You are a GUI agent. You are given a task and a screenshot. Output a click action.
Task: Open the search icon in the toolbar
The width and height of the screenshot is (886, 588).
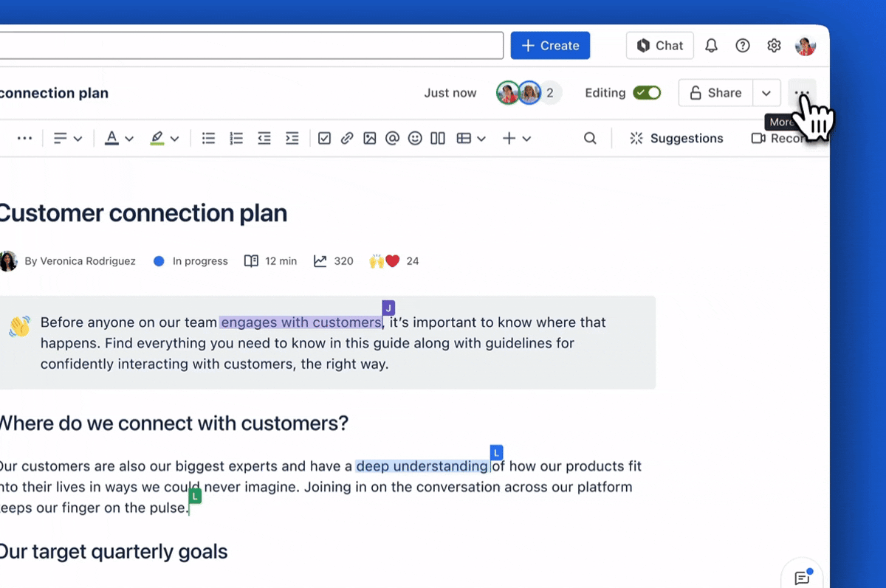[589, 138]
